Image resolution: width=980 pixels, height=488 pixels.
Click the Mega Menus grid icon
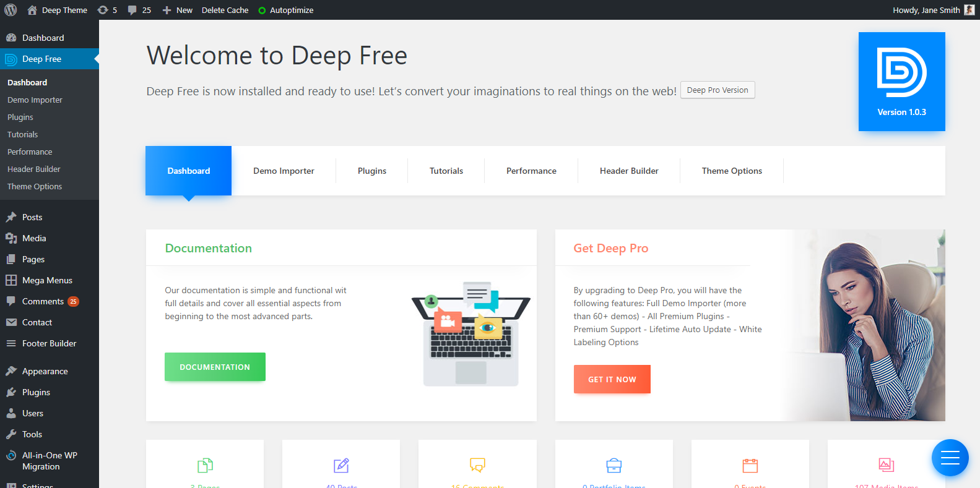pyautogui.click(x=11, y=280)
